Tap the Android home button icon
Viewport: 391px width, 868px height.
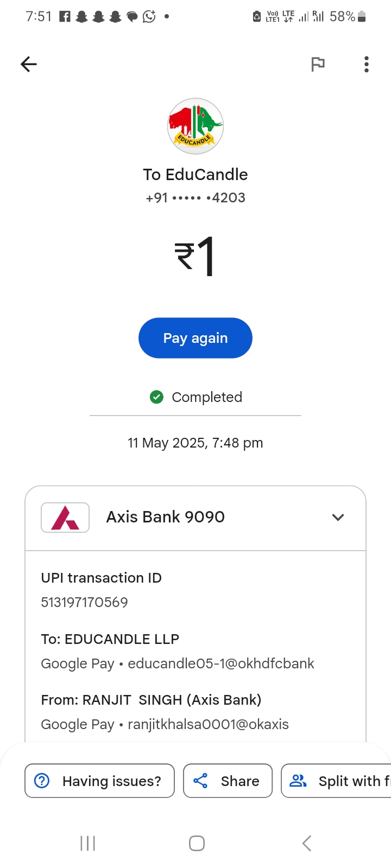coord(197,843)
